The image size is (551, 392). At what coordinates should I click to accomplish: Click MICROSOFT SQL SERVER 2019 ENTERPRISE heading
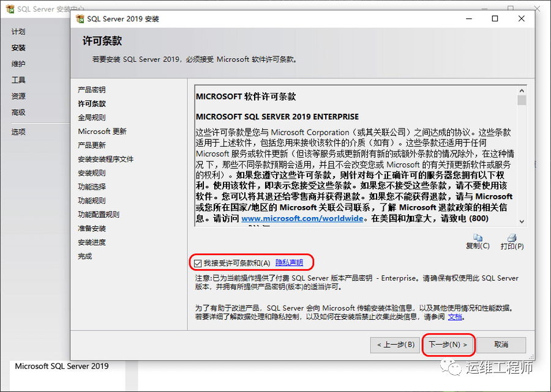click(x=277, y=117)
